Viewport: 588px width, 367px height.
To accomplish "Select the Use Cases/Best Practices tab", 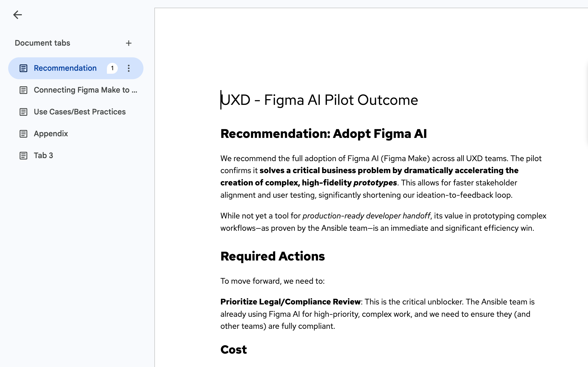I will pyautogui.click(x=80, y=112).
